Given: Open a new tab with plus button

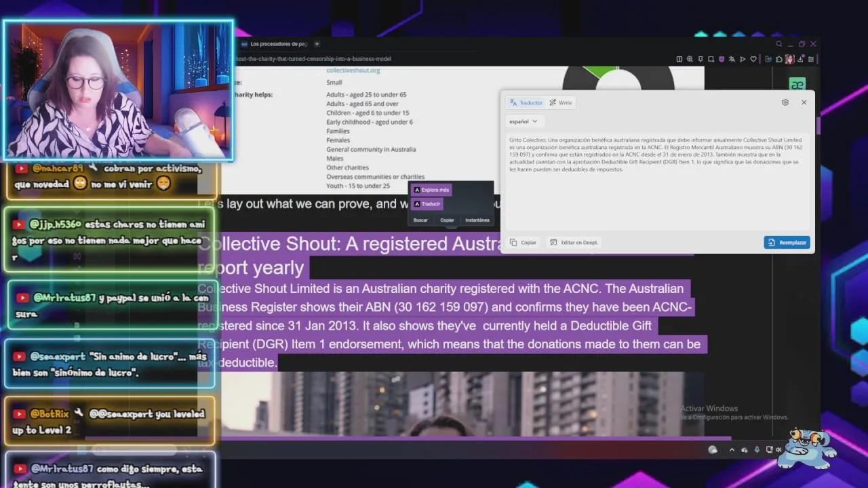Looking at the screenshot, I should [x=316, y=44].
